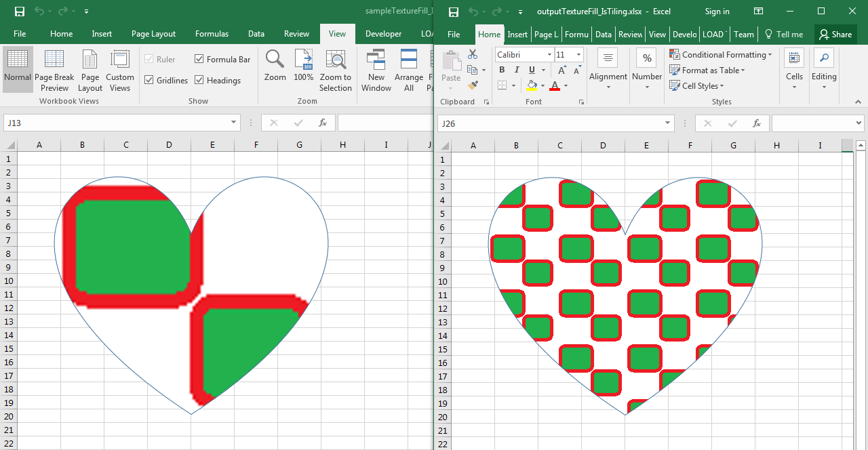This screenshot has width=868, height=450.
Task: Click Sign in at the title bar
Action: click(x=717, y=12)
